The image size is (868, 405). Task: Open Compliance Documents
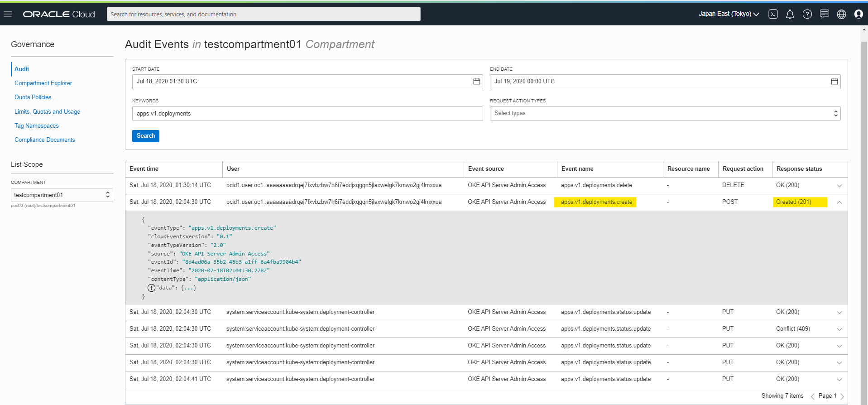click(45, 140)
